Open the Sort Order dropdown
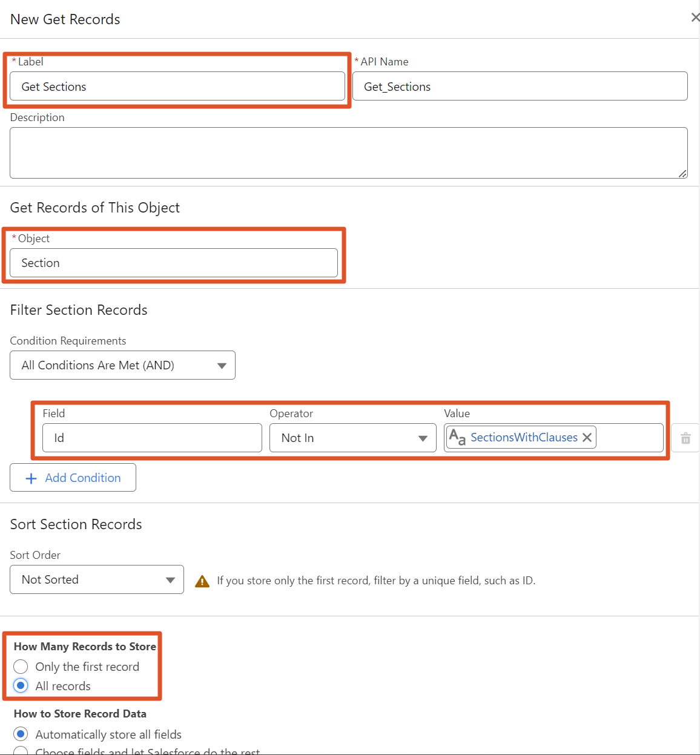The width and height of the screenshot is (700, 755). [x=97, y=579]
